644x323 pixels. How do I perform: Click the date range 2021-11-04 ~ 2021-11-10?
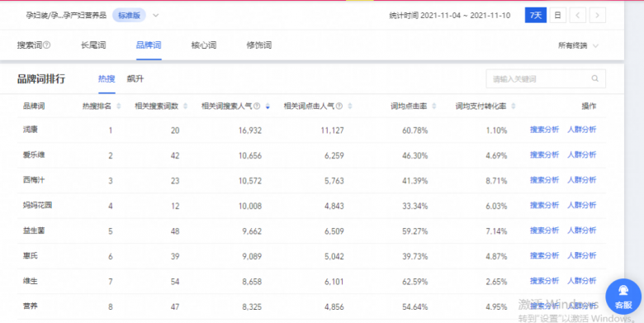tap(466, 16)
